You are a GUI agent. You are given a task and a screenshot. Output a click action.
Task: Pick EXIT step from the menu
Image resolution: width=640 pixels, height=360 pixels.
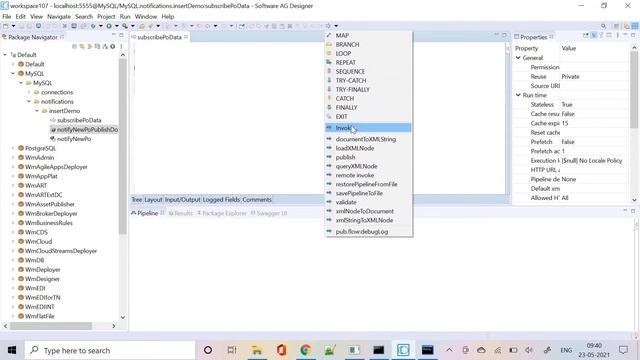tap(369, 116)
